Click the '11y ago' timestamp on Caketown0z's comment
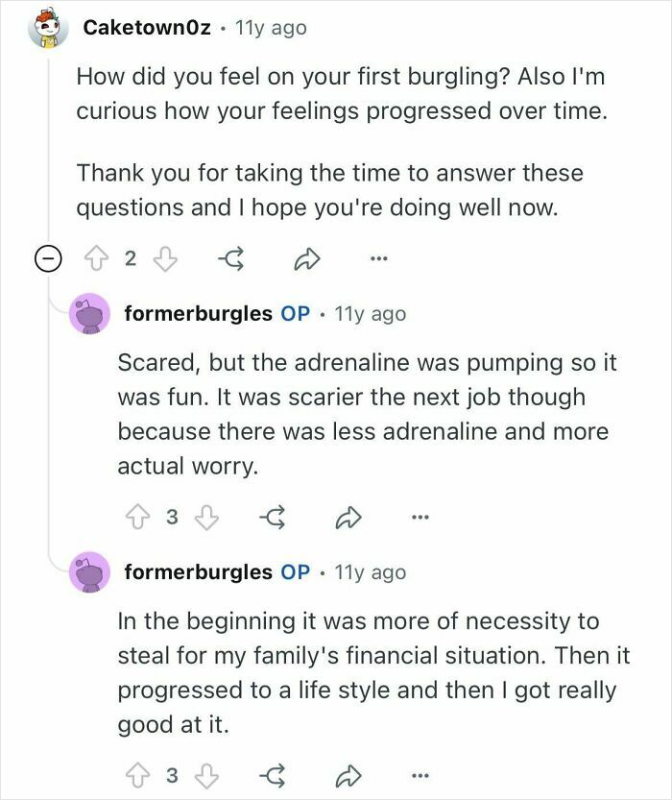 click(269, 27)
